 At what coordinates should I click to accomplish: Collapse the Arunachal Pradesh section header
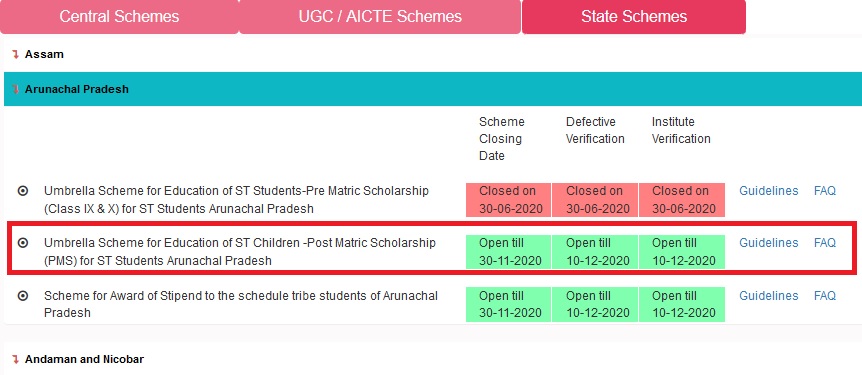(x=433, y=89)
